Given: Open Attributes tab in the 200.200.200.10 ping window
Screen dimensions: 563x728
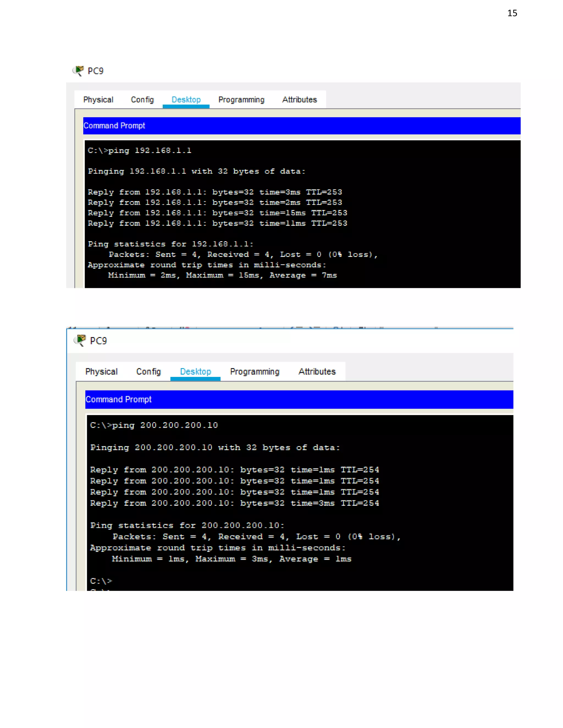Looking at the screenshot, I should 317,371.
